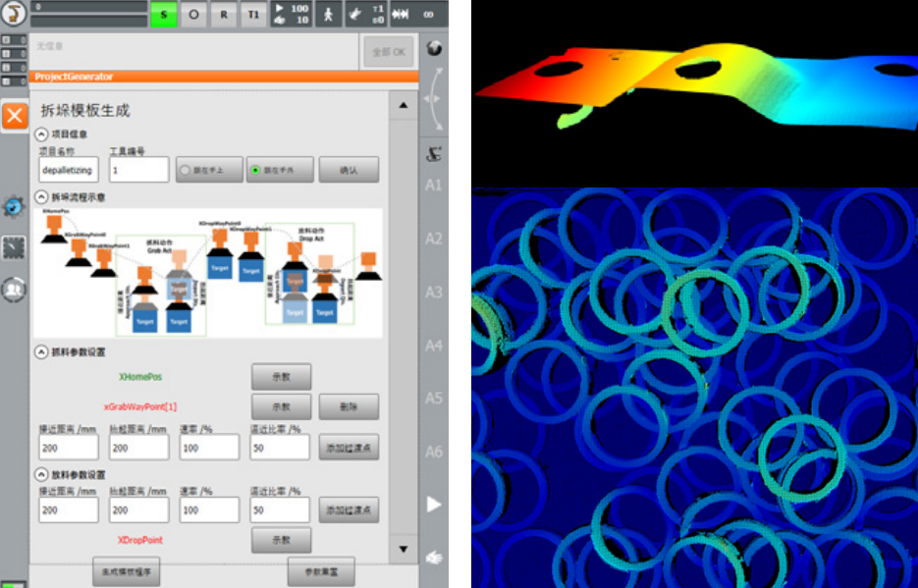Screen dimensions: 918x588
Task: Click the scrollbar down arrow
Action: pyautogui.click(x=404, y=549)
